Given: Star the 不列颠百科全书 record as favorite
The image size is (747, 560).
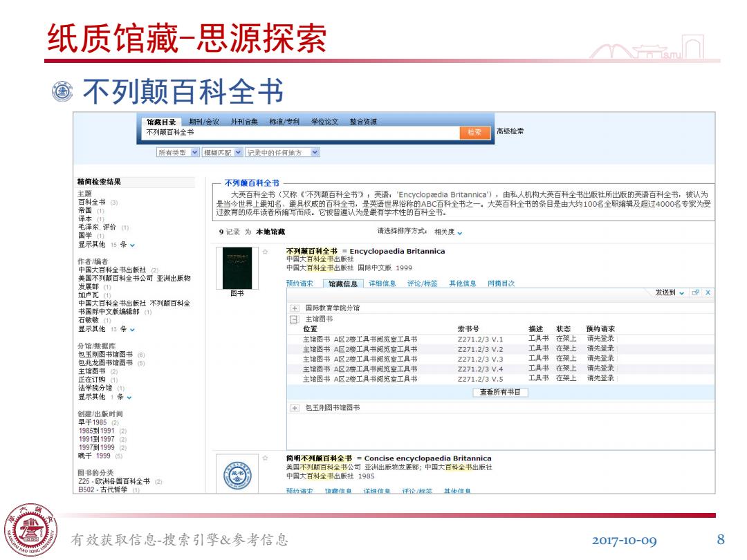Looking at the screenshot, I should pyautogui.click(x=266, y=252).
